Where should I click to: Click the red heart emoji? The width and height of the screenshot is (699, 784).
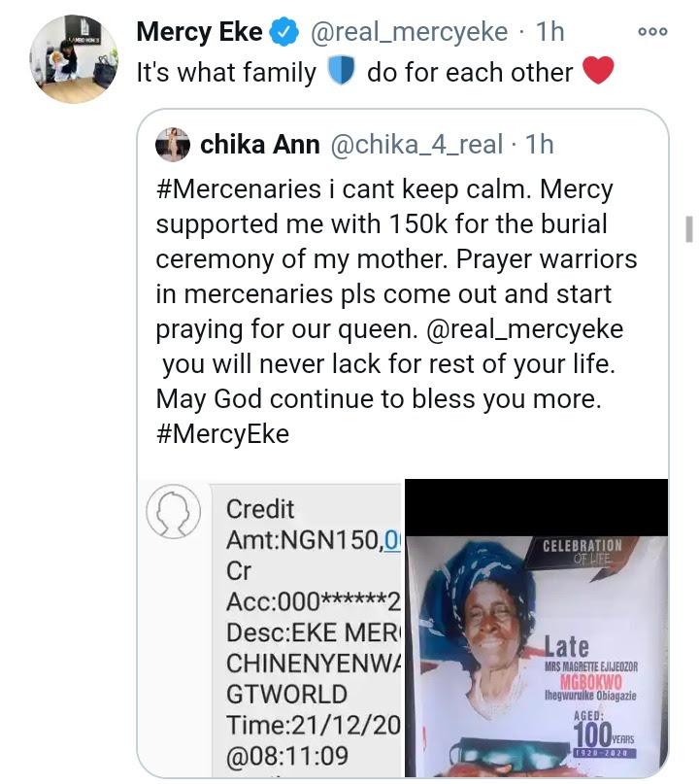[x=598, y=72]
